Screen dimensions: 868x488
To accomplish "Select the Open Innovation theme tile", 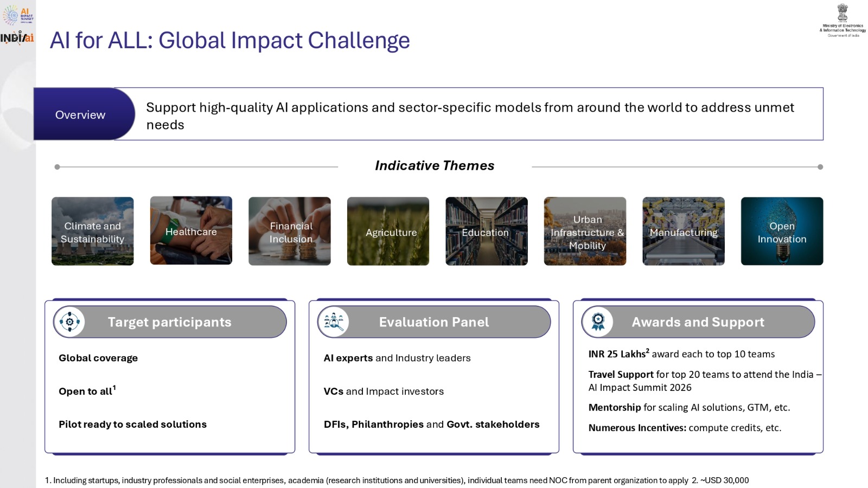I will (x=782, y=231).
